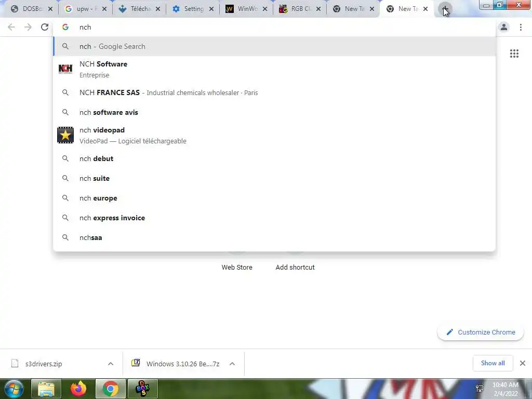The height and width of the screenshot is (399, 532).
Task: Pick the nch software avis suggestion
Action: tap(274, 112)
